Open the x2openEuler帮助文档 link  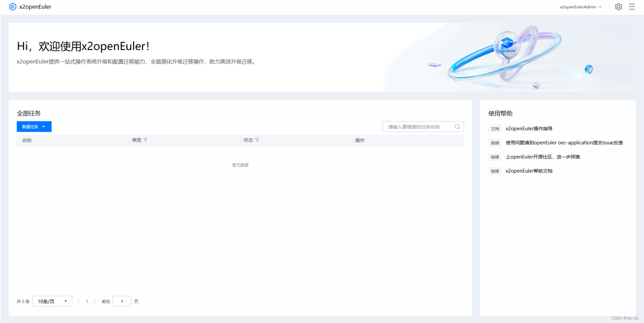tap(529, 171)
